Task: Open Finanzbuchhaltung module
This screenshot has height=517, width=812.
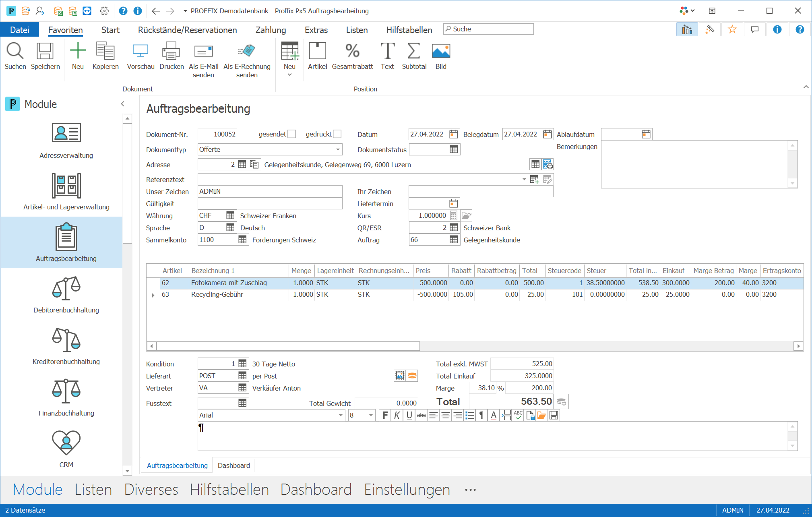Action: (x=66, y=398)
